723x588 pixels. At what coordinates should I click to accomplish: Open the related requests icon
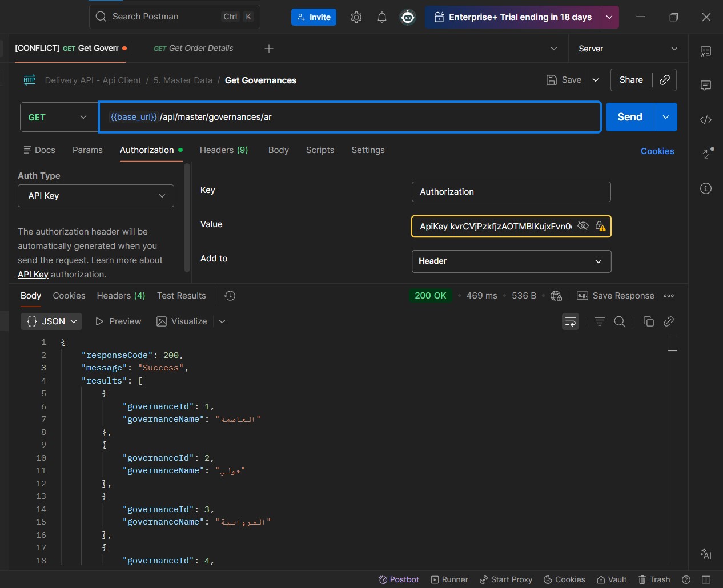[x=707, y=154]
